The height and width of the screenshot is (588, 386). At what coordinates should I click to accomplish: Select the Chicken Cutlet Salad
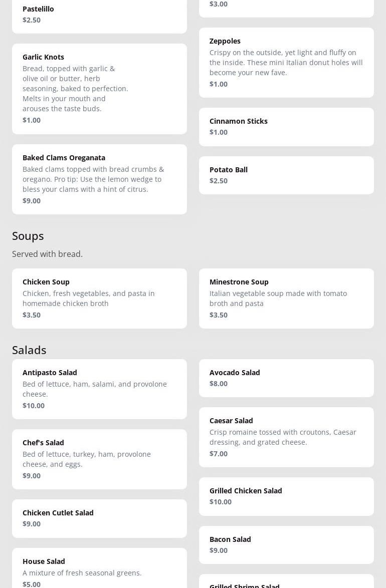coord(99,518)
